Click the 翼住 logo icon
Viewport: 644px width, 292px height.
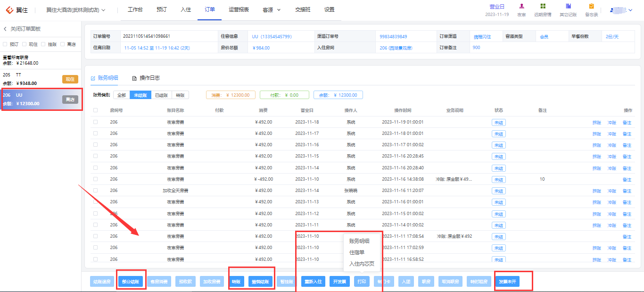pos(9,9)
